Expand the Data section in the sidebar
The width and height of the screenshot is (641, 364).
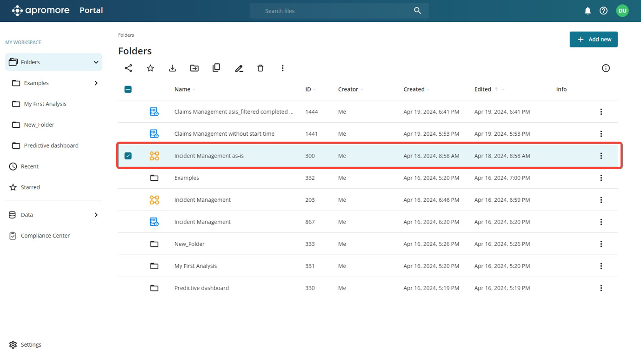pos(96,215)
